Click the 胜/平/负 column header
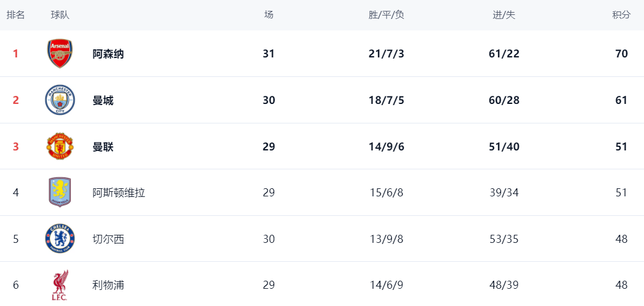Viewport: 644px width, 306px height. point(386,15)
